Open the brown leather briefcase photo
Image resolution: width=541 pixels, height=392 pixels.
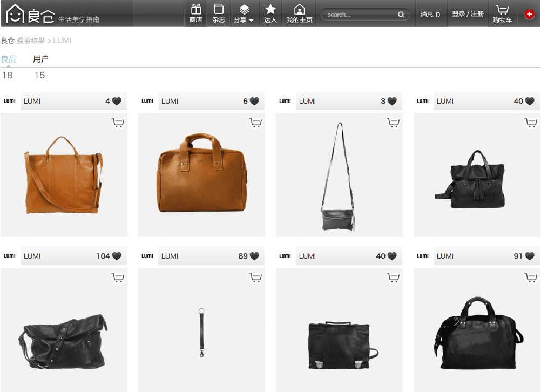pyautogui.click(x=201, y=175)
